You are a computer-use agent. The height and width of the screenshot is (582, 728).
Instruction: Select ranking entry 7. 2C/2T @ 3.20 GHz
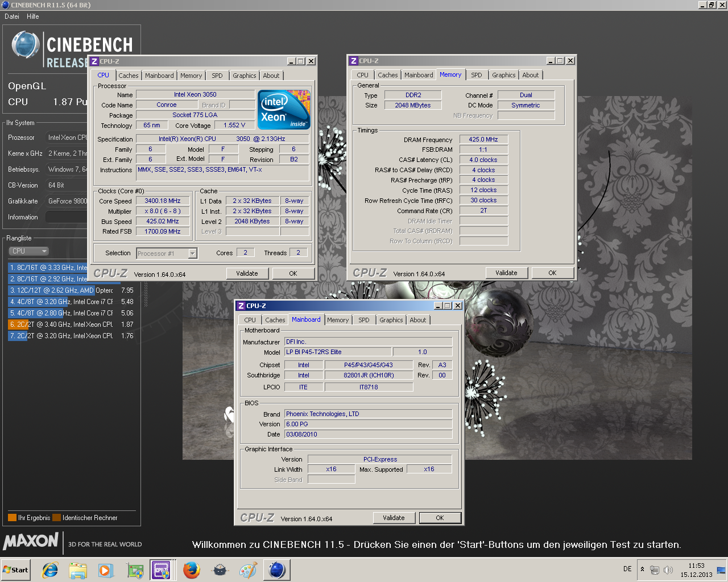pos(71,336)
